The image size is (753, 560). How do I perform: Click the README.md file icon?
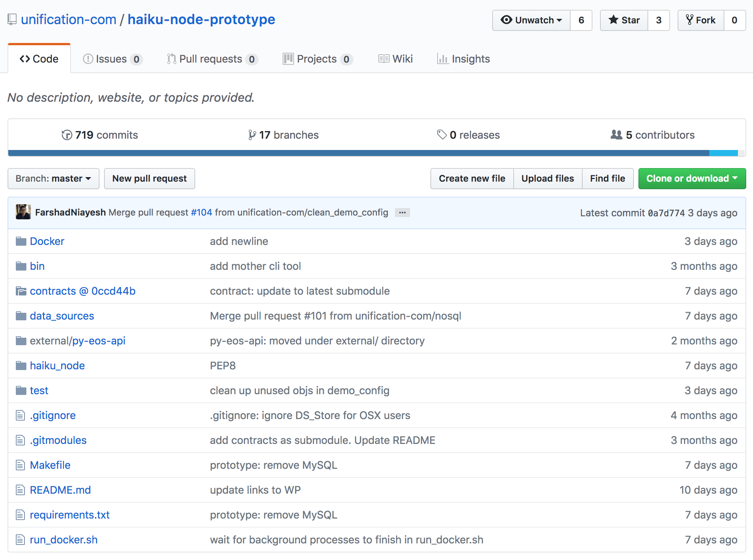(x=20, y=490)
